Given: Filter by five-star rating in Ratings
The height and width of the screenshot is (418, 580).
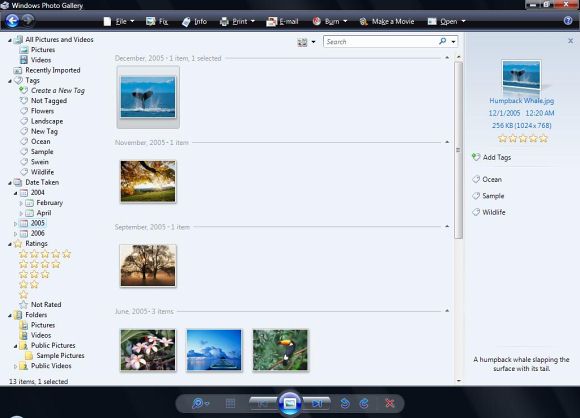Looking at the screenshot, I should click(45, 254).
